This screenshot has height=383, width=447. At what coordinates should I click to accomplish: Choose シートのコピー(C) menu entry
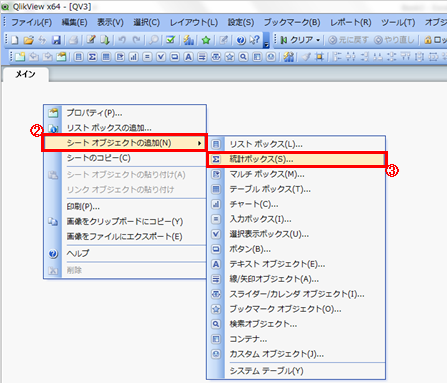125,158
